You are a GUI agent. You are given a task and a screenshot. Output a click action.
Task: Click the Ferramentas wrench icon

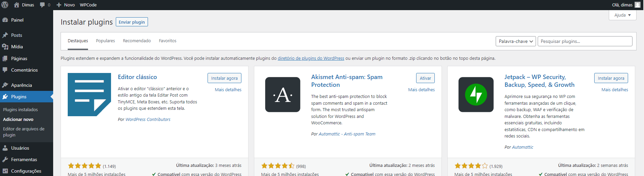[x=5, y=159]
